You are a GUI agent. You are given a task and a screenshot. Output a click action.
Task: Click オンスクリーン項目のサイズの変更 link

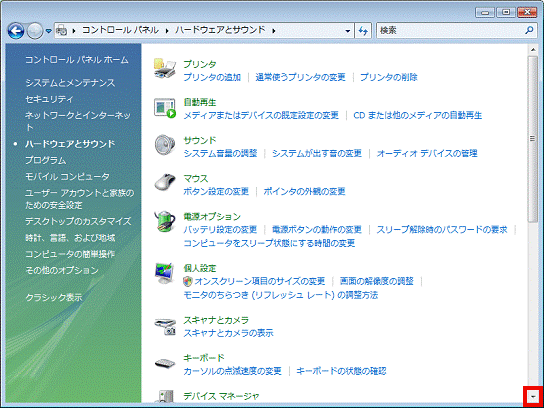(260, 281)
